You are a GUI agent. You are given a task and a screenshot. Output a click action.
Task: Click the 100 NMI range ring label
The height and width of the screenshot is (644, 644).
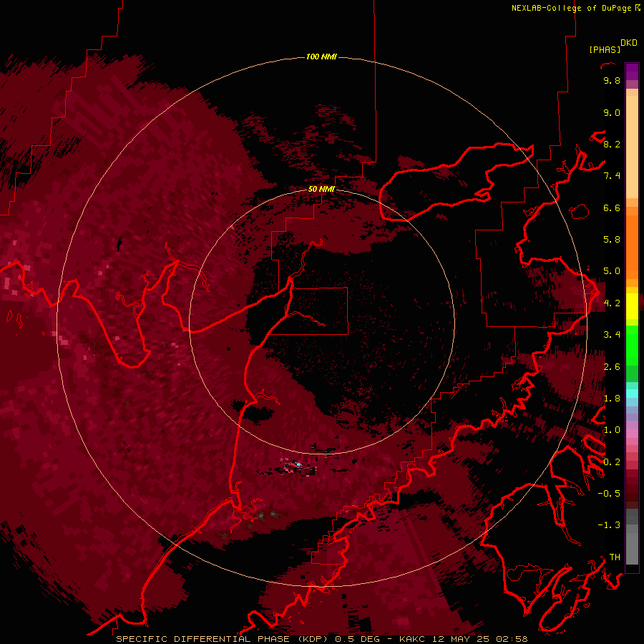321,57
